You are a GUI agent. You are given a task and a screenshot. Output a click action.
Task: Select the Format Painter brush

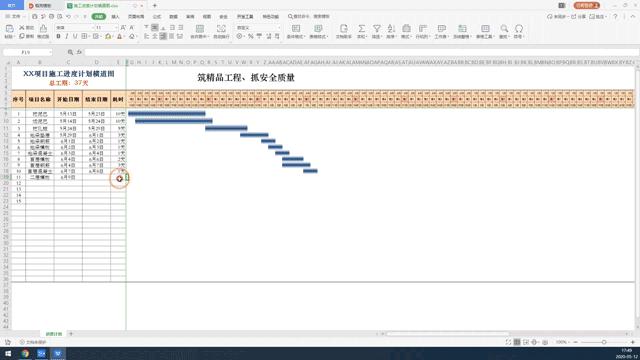pos(43,28)
